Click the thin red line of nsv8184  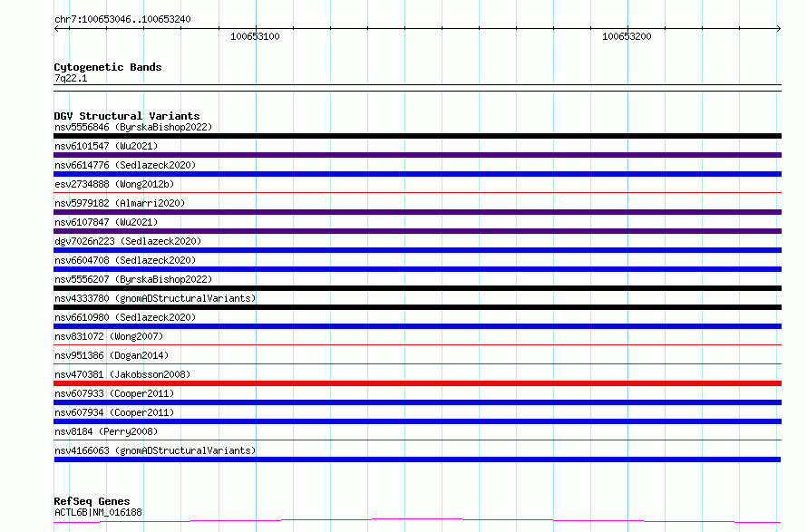pyautogui.click(x=417, y=440)
